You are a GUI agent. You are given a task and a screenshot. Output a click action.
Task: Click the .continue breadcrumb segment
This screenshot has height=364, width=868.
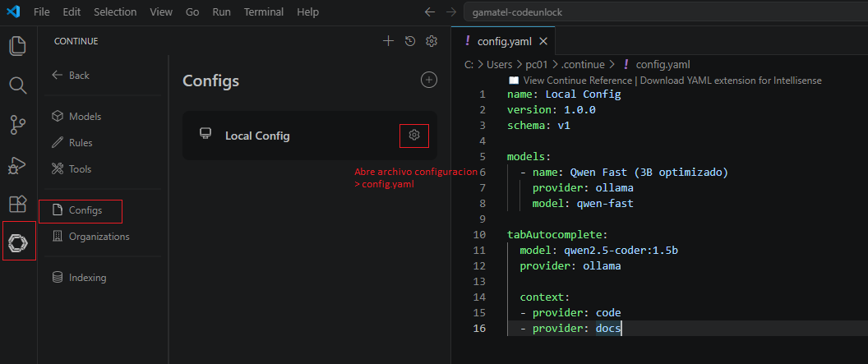click(583, 64)
